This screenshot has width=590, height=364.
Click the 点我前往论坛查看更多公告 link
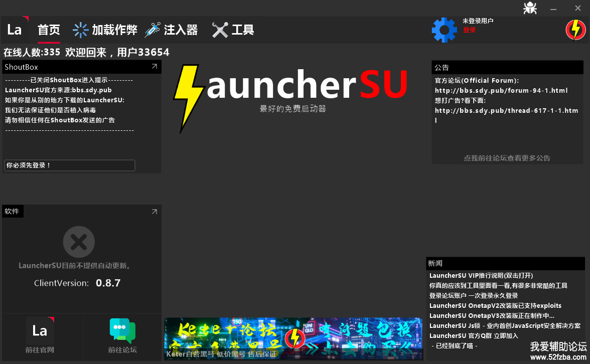[507, 158]
